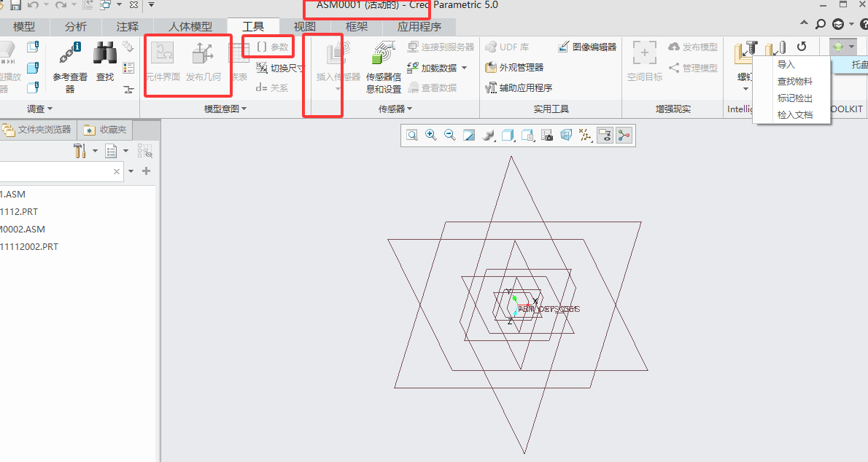Image resolution: width=868 pixels, height=462 pixels.
Task: Toggle the annotation display eye icon in graphics toolbar
Action: pos(605,136)
